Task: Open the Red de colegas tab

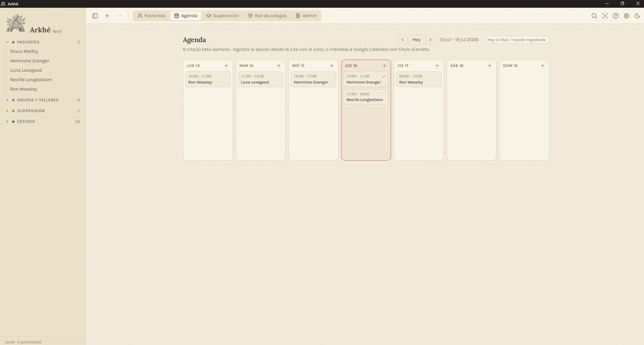Action: click(267, 16)
